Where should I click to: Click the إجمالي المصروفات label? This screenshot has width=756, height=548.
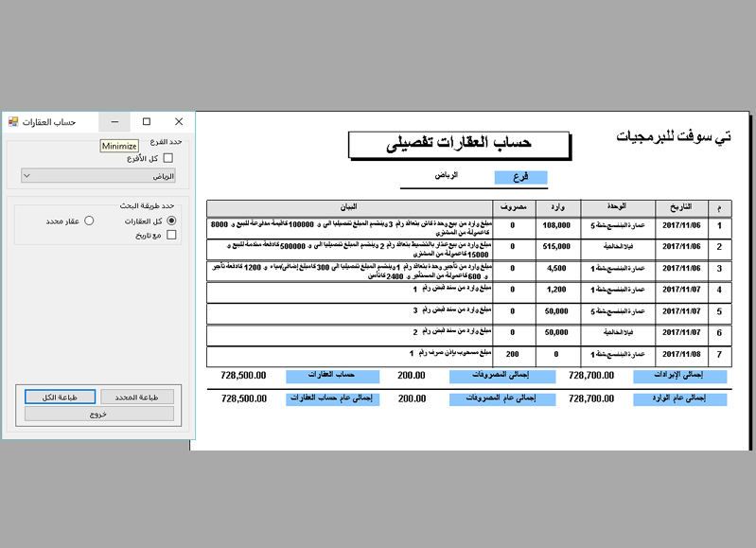click(x=501, y=376)
